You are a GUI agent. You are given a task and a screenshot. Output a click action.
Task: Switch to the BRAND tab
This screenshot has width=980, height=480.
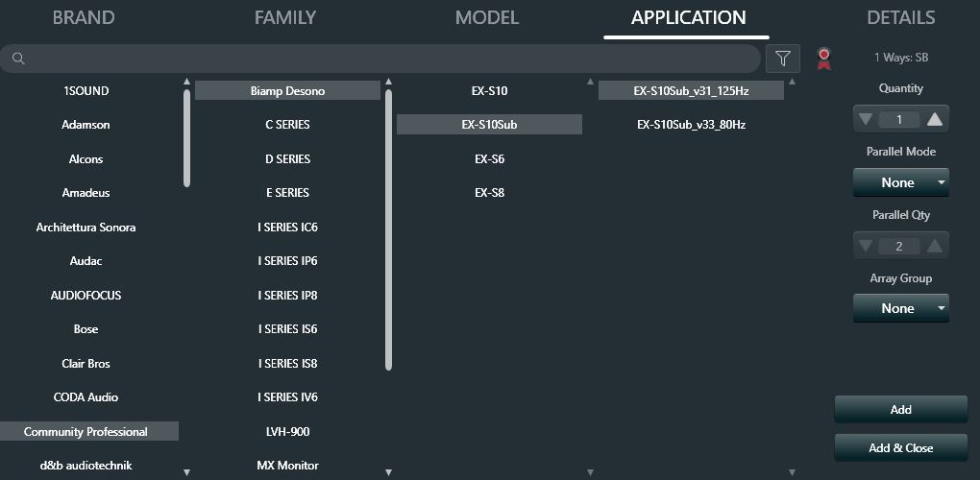click(x=84, y=17)
